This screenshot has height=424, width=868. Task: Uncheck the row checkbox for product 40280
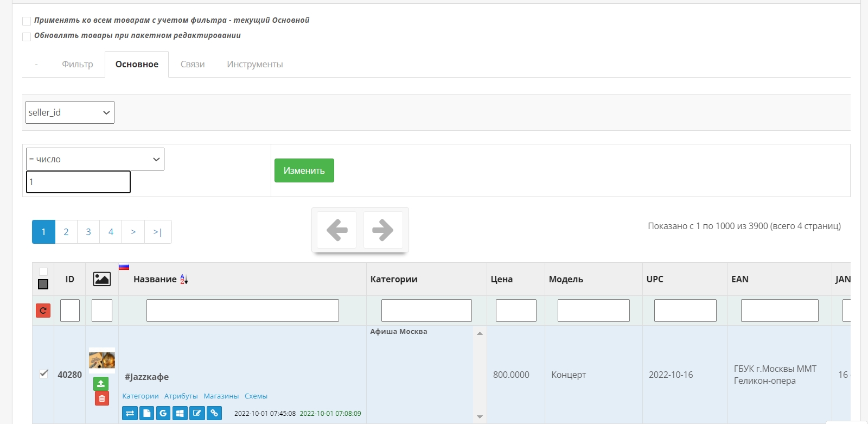click(x=43, y=374)
